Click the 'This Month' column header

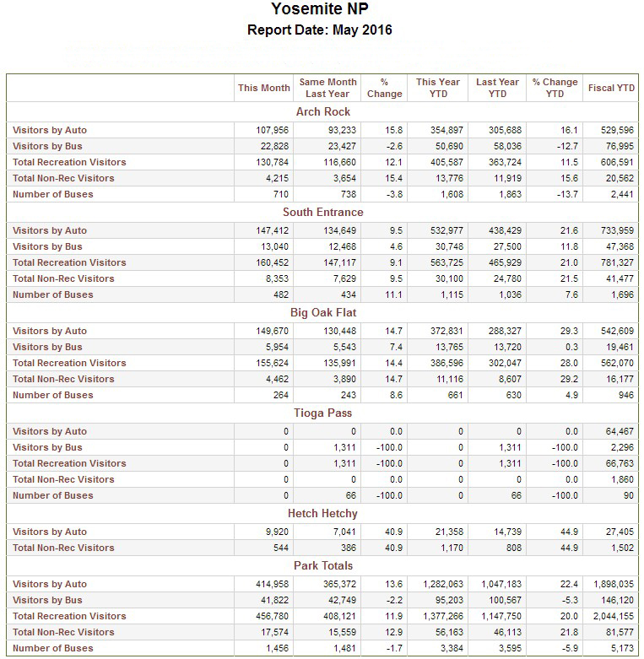click(264, 88)
